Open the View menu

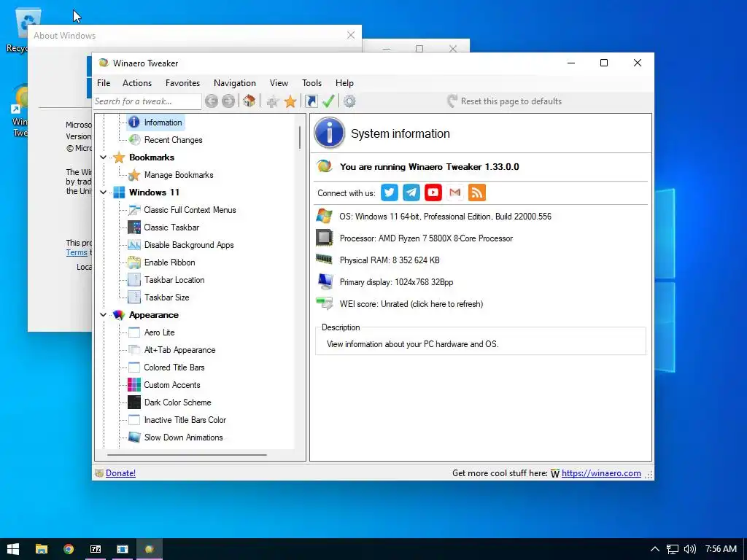[x=279, y=83]
